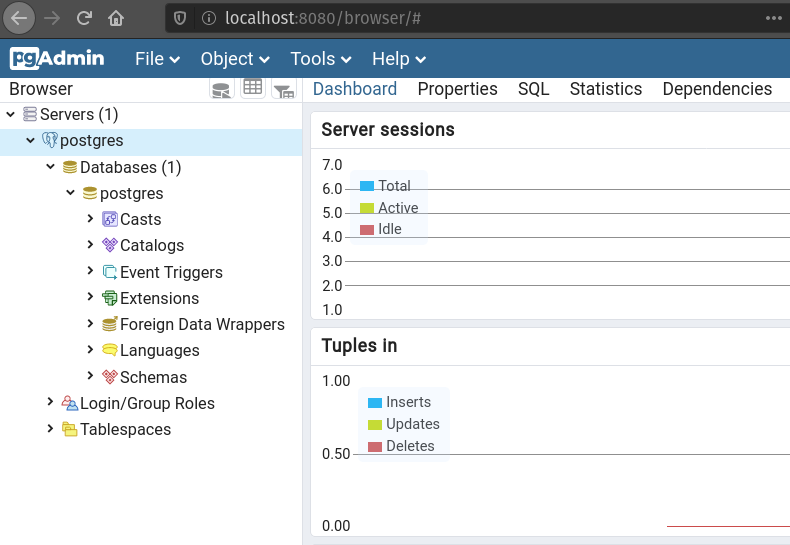790x545 pixels.
Task: Click the Schemas node icon
Action: (110, 377)
